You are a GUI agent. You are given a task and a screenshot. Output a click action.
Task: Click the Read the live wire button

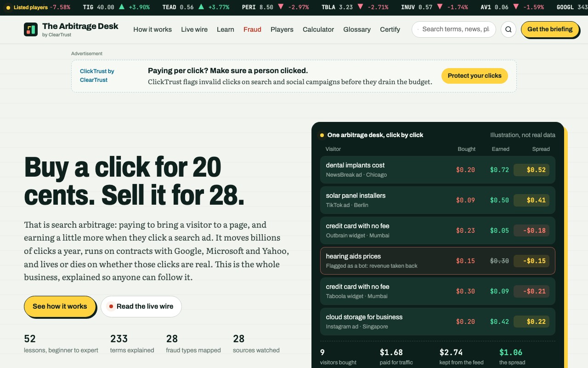point(141,306)
